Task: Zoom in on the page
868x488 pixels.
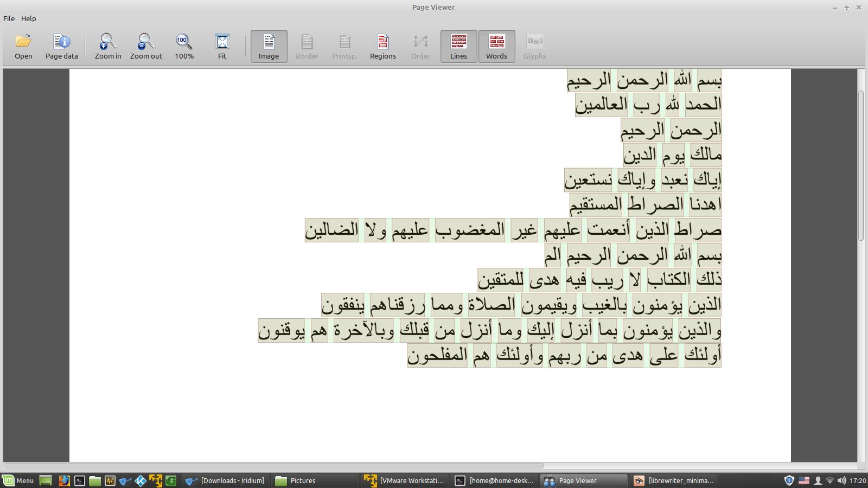Action: [108, 46]
